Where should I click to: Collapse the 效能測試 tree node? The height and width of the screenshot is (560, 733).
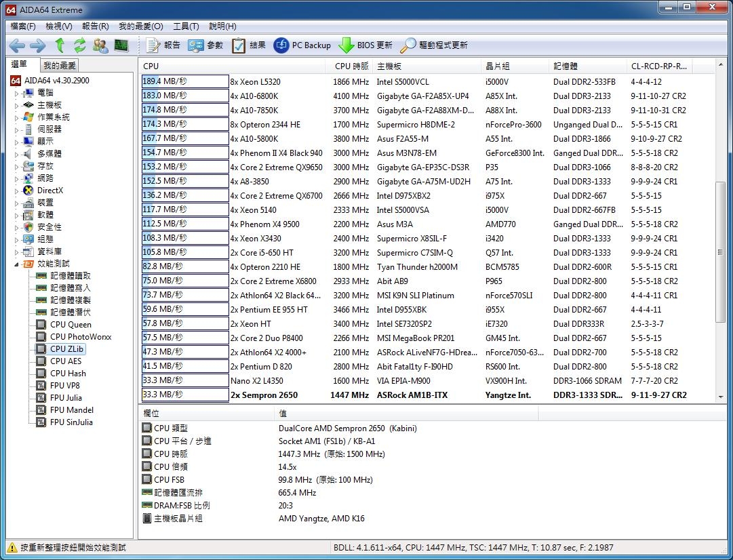(17, 264)
